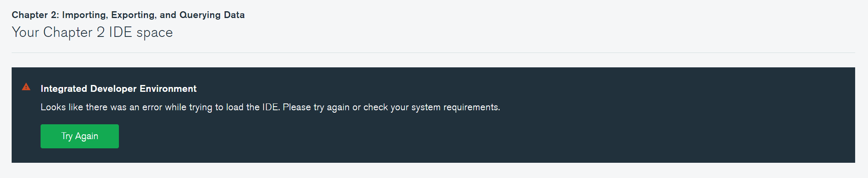Screen dimensions: 868x178
Task: Click the red warning triangle icon
Action: [26, 87]
